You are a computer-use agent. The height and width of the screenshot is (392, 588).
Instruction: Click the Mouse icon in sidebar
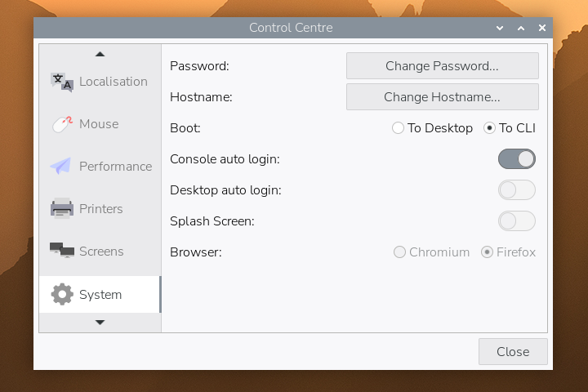pos(62,124)
